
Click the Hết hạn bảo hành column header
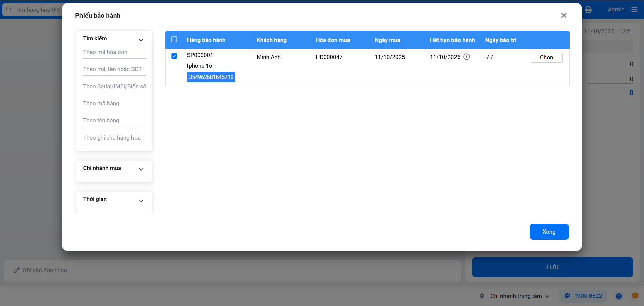coord(452,40)
